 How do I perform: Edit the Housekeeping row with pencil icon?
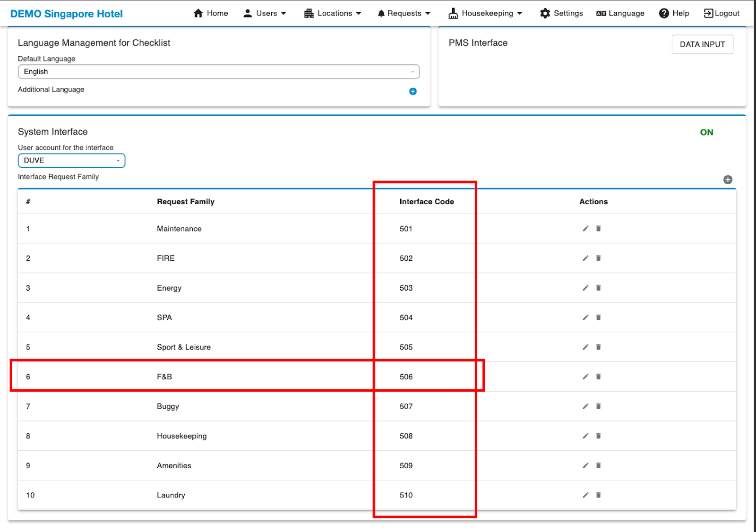[585, 436]
